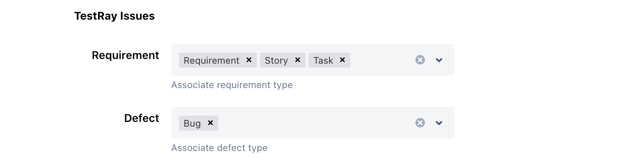Click the Bug chip label
644x162 pixels.
pyautogui.click(x=192, y=123)
